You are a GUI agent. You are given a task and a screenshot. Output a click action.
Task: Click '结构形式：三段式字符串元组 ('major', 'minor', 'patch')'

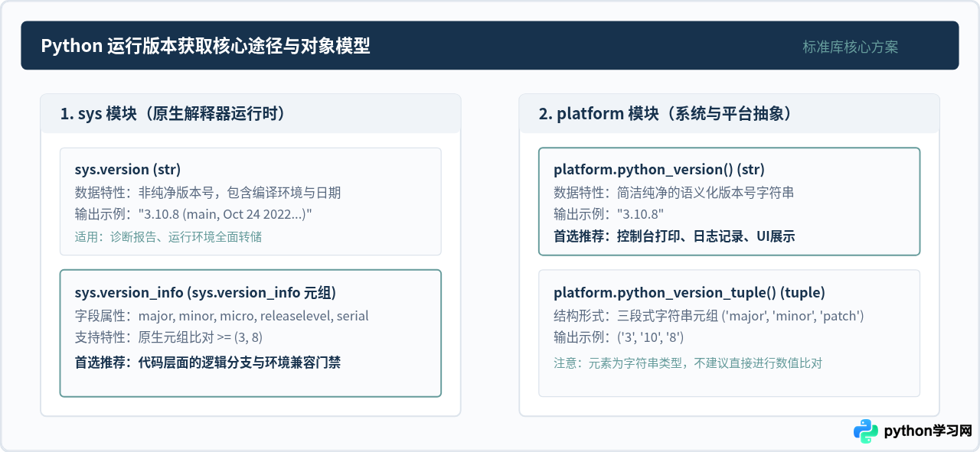[x=708, y=316]
